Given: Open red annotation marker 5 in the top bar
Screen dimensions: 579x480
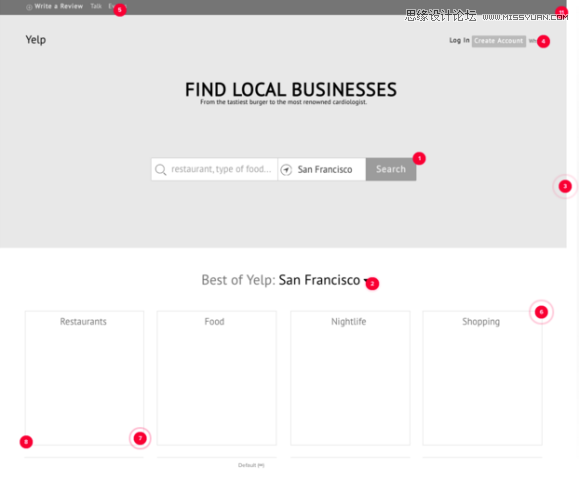Looking at the screenshot, I should point(120,10).
